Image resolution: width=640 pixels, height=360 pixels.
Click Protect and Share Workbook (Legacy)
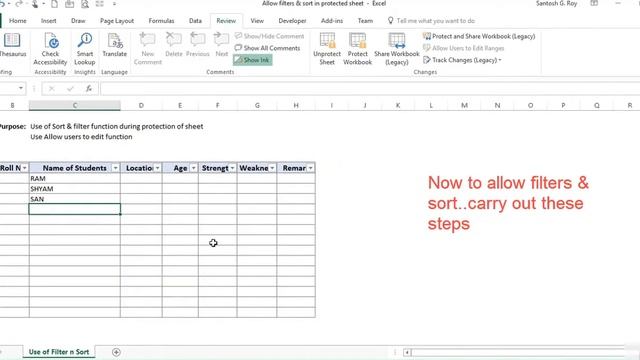479,36
